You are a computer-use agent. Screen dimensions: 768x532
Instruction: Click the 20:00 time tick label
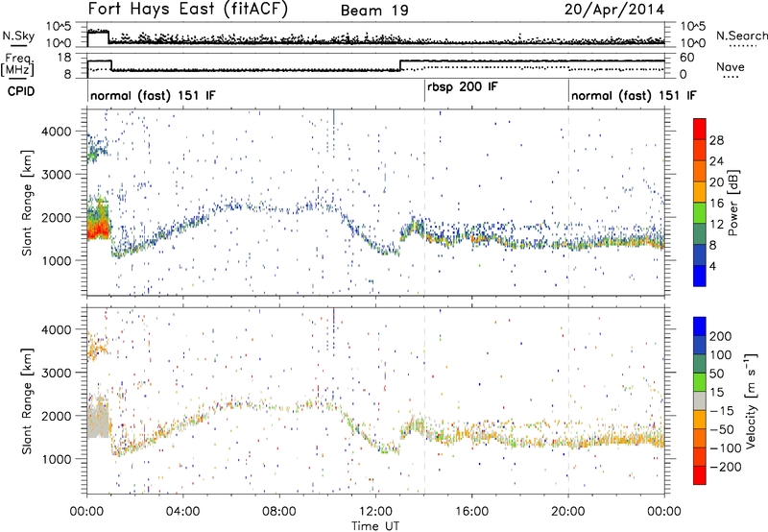(568, 512)
